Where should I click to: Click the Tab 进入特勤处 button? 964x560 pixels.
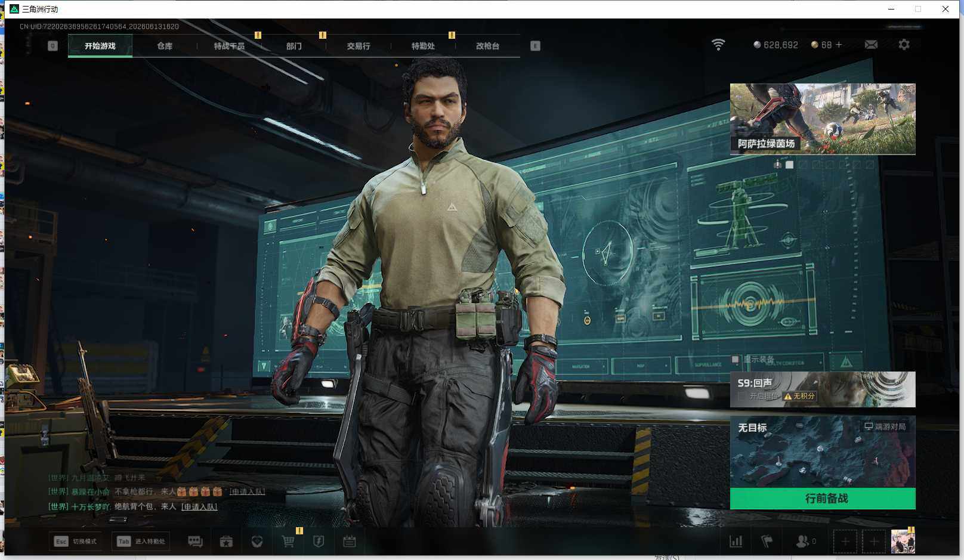point(141,542)
